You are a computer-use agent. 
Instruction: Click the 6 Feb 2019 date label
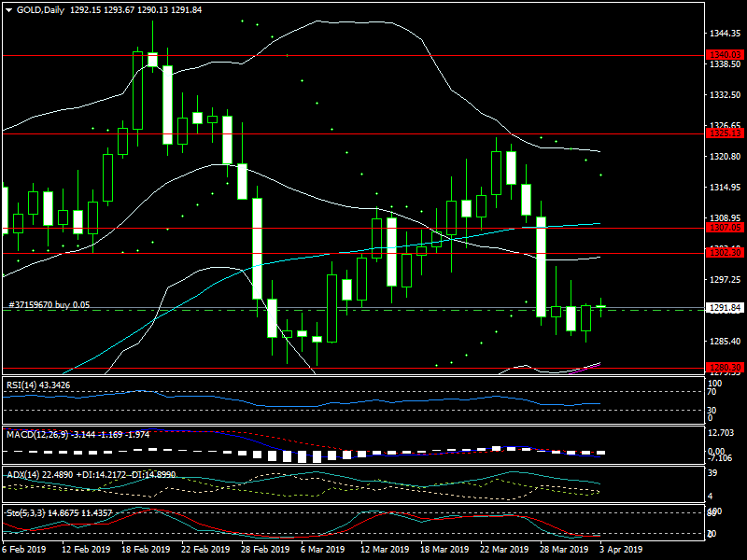click(24, 550)
